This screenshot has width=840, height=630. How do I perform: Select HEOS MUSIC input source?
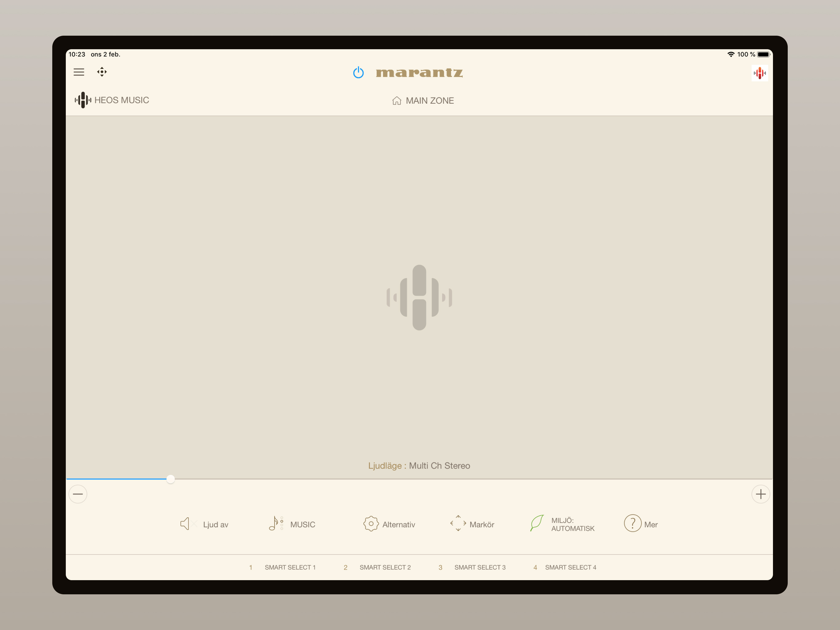point(112,100)
